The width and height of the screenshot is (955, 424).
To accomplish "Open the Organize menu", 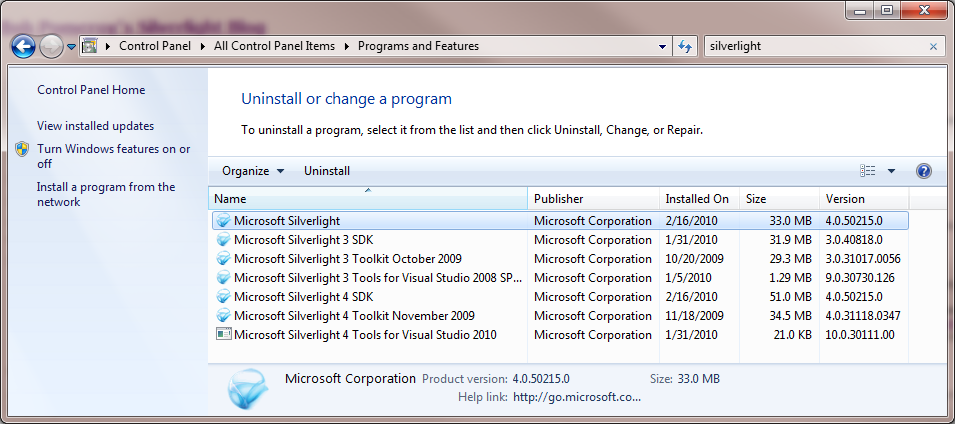I will (253, 171).
